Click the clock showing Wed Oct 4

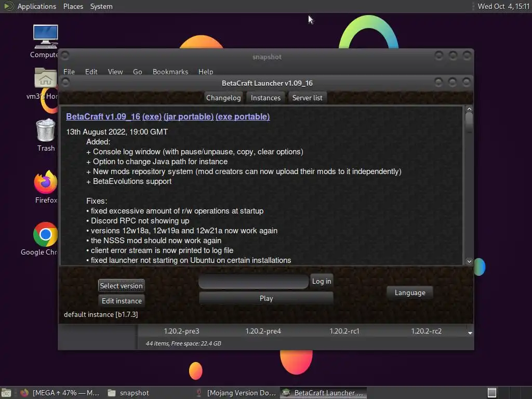point(503,6)
